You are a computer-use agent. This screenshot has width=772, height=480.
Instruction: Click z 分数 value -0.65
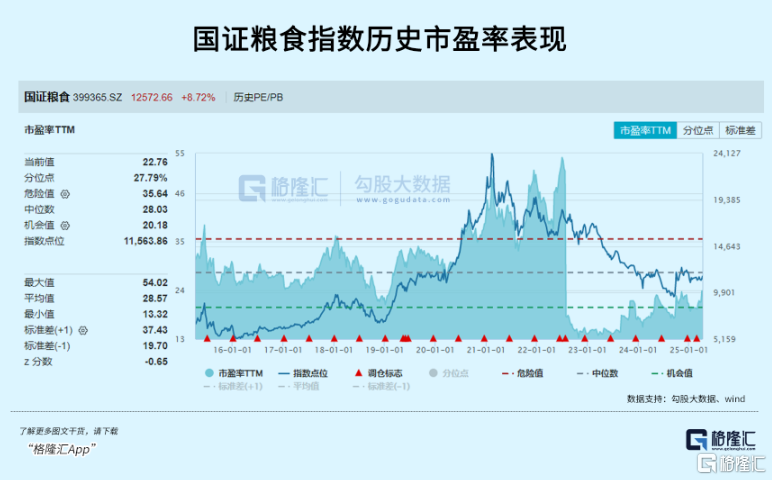[x=156, y=361]
